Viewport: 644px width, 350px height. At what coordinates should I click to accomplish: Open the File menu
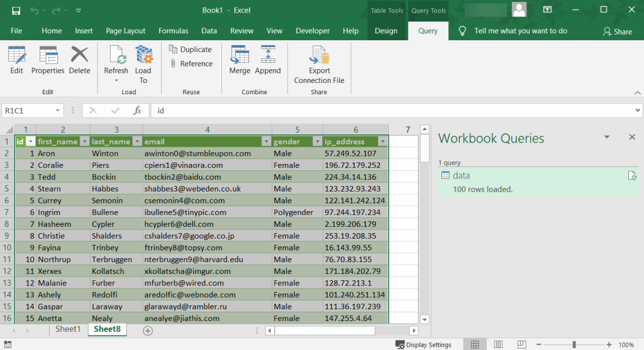click(16, 31)
